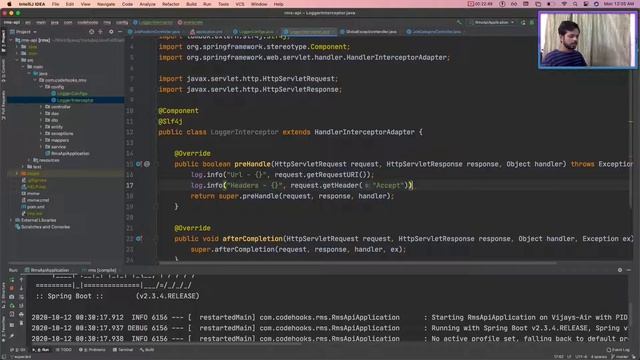
Task: Select the LoggerInterceptor.java editor tab
Action: (309, 31)
